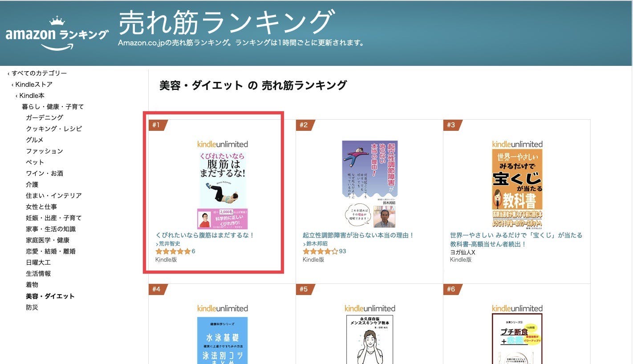This screenshot has height=364, width=633.
Task: Click the kindleunlimited logo above #6 book
Action: [x=517, y=308]
